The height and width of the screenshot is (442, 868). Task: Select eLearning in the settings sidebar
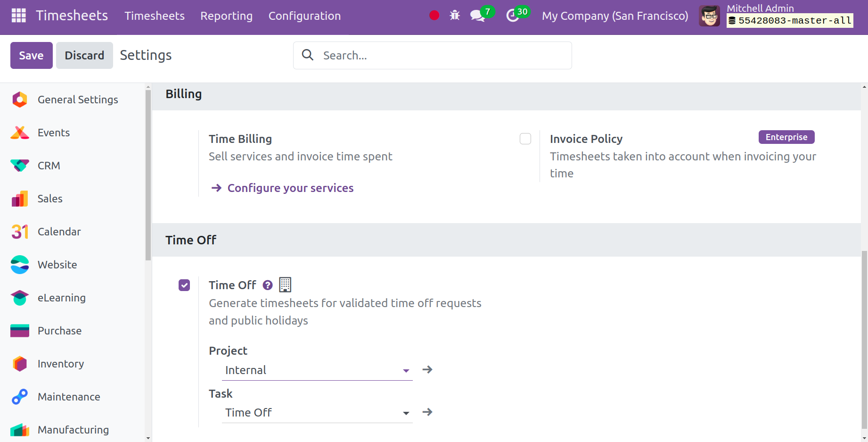pos(73,298)
